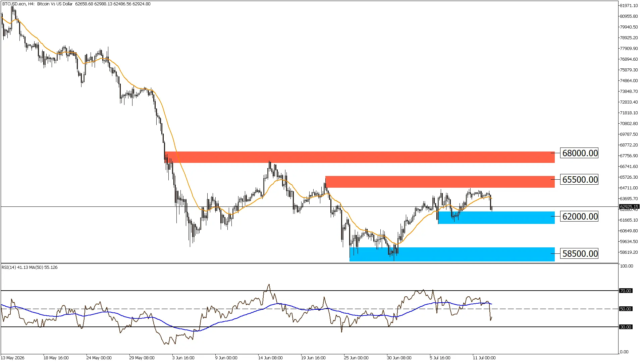The image size is (644, 362).
Task: Click the 68000.00 price level label
Action: coord(580,153)
